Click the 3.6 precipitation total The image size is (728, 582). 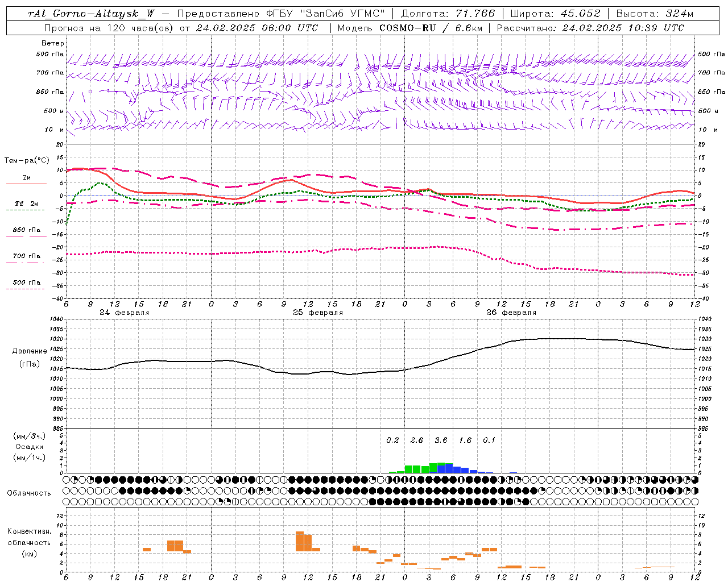click(441, 440)
